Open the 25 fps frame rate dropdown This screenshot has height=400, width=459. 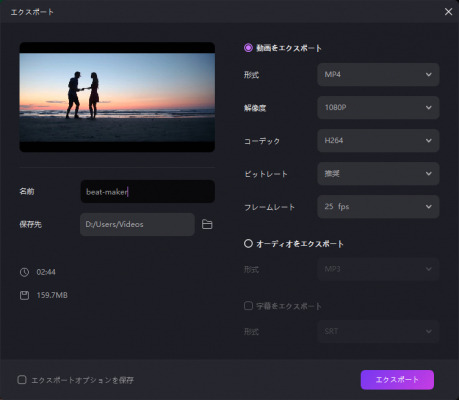click(x=378, y=207)
